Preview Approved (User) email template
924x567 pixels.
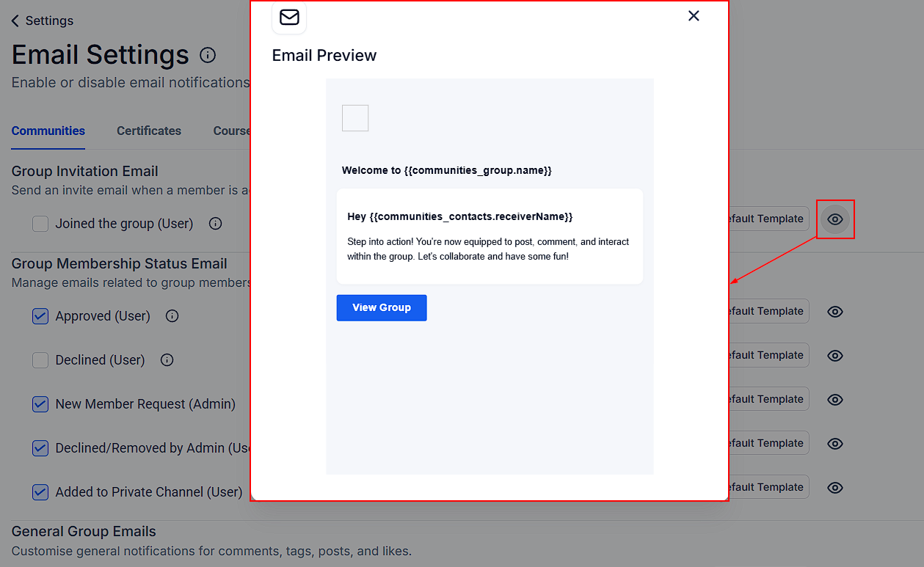tap(835, 312)
